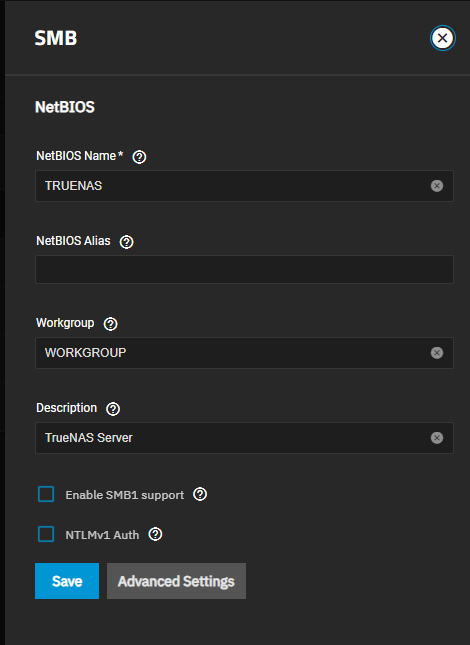Tick the NTLMv1 Auth checkbox
Viewport: 470px width, 645px height.
coord(46,534)
